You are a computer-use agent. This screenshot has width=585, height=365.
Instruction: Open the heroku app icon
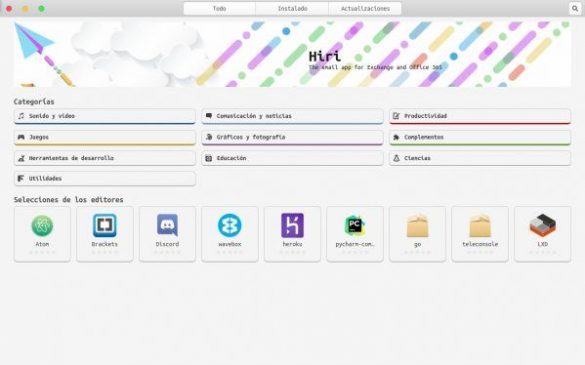pos(292,225)
